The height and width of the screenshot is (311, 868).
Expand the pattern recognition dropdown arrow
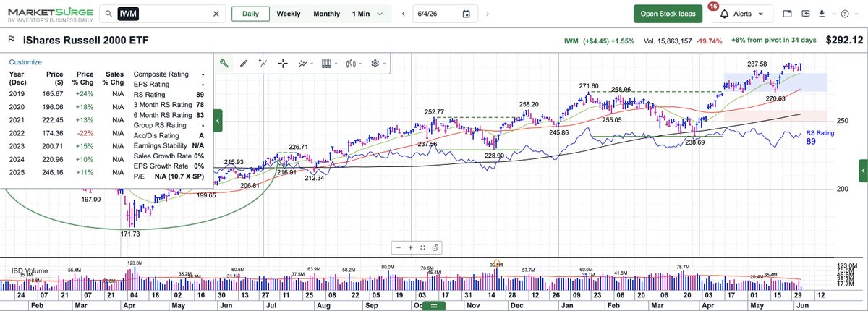pos(311,64)
